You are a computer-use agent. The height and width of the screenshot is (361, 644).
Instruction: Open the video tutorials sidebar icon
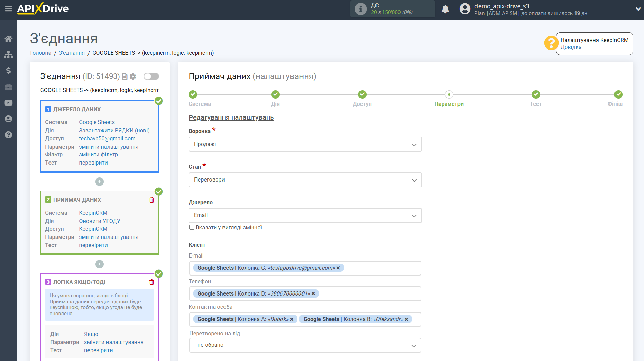tap(8, 103)
